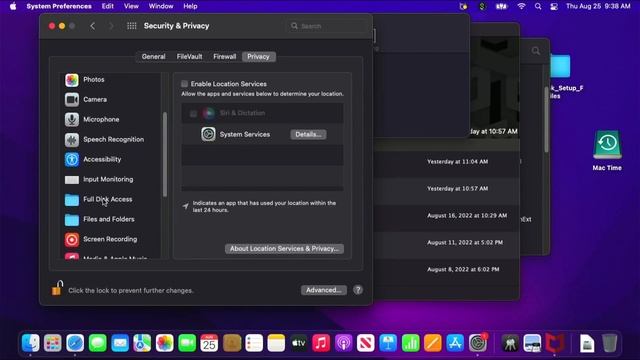Open Control Center in menu bar
The width and height of the screenshot is (640, 360).
coord(554,6)
